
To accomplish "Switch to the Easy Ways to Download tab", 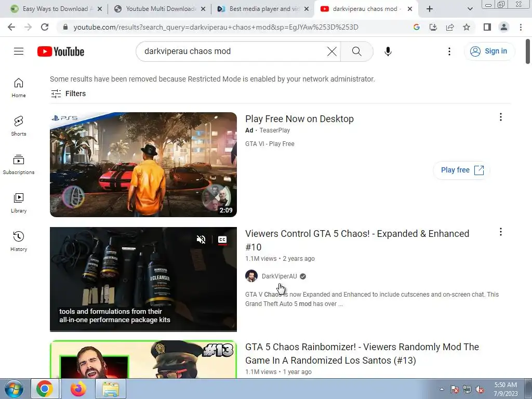I will pos(56,9).
